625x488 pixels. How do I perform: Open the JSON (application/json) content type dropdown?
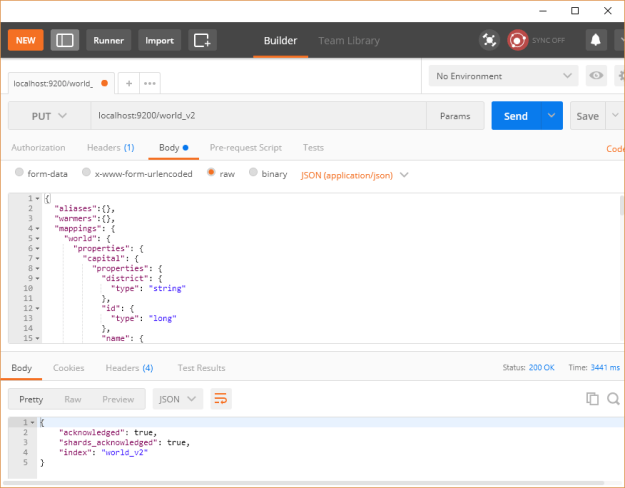tap(354, 175)
